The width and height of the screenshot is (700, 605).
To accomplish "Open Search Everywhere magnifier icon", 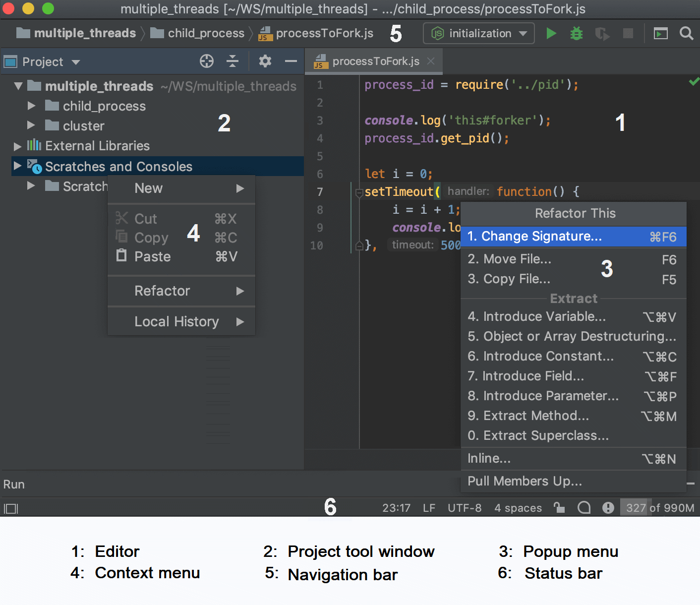I will coord(686,33).
